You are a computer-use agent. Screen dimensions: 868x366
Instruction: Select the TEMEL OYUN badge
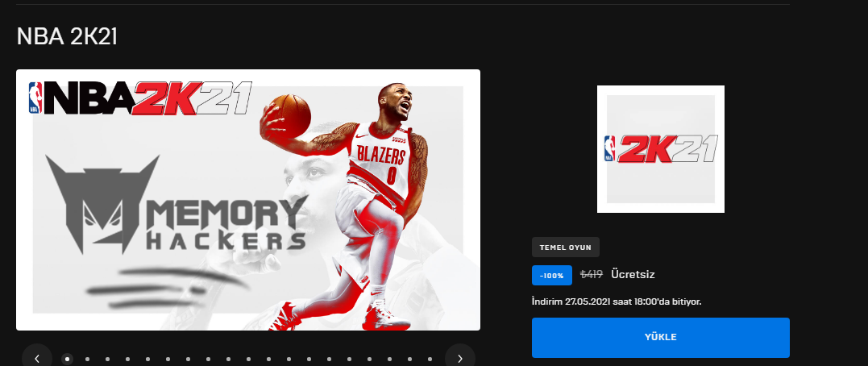coord(565,247)
